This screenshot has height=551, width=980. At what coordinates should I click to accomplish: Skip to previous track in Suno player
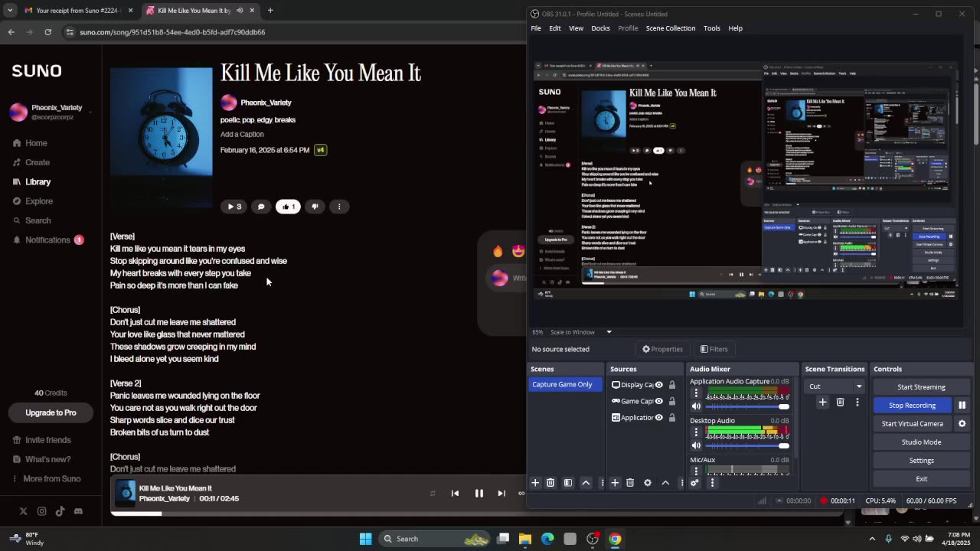pyautogui.click(x=455, y=494)
